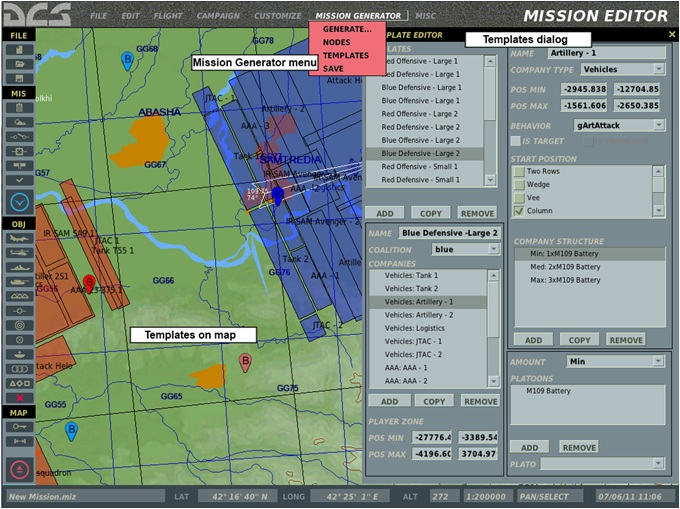Uncheck the Column start position
Screen dimensions: 680x509
(x=519, y=211)
